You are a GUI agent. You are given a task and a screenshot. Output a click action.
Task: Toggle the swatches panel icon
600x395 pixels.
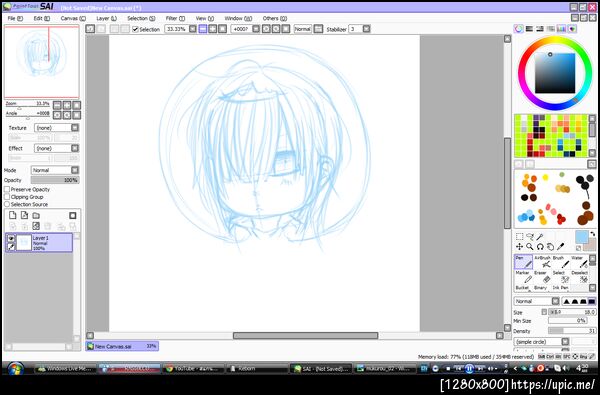coord(561,29)
